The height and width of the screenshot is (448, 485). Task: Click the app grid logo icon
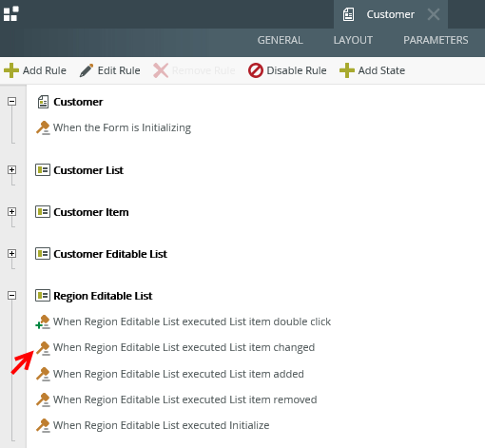(11, 14)
